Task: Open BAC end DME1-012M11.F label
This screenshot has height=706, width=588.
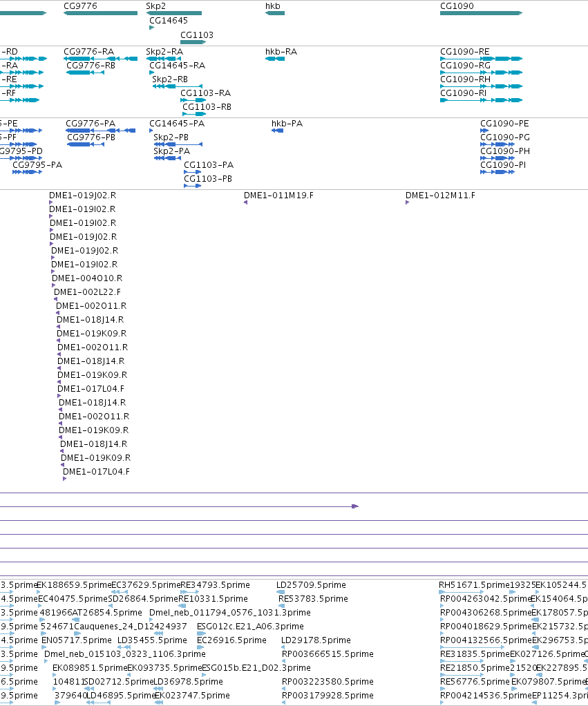Action: click(440, 195)
